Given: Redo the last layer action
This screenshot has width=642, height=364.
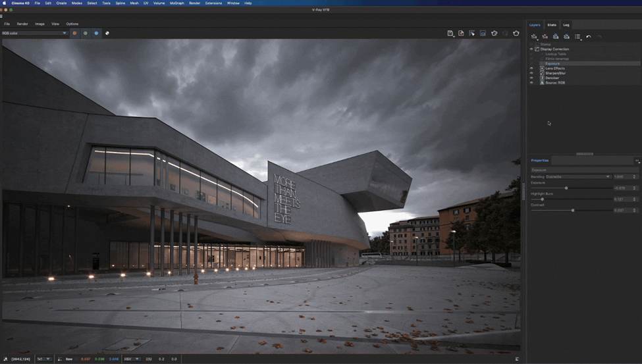Looking at the screenshot, I should [x=599, y=36].
